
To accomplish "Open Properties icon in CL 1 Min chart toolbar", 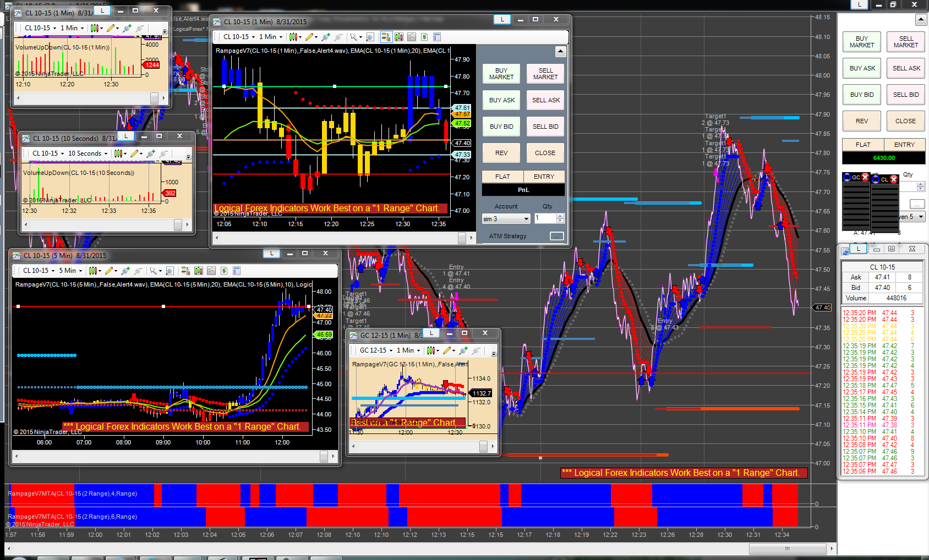I will pyautogui.click(x=437, y=37).
